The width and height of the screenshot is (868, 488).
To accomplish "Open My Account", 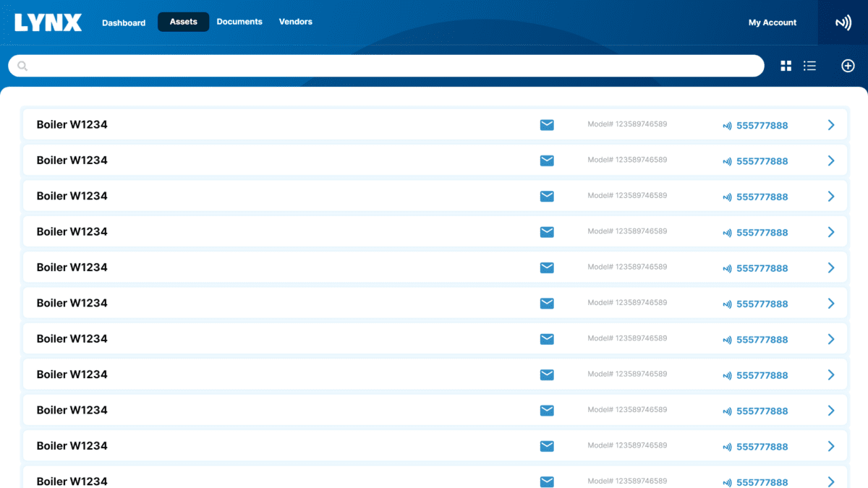I will pos(772,22).
